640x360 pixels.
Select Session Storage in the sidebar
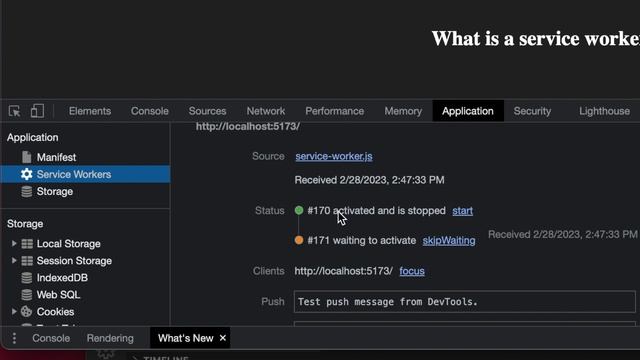[x=74, y=261]
